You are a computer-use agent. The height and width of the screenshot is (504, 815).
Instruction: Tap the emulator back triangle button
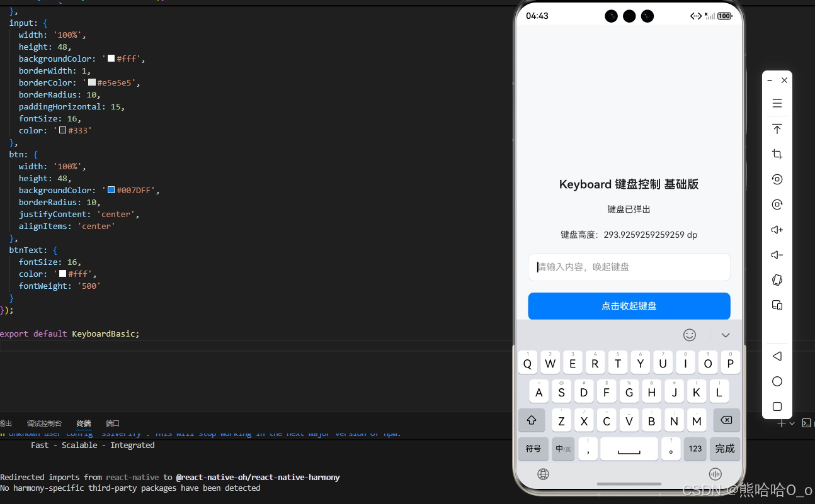(x=777, y=356)
